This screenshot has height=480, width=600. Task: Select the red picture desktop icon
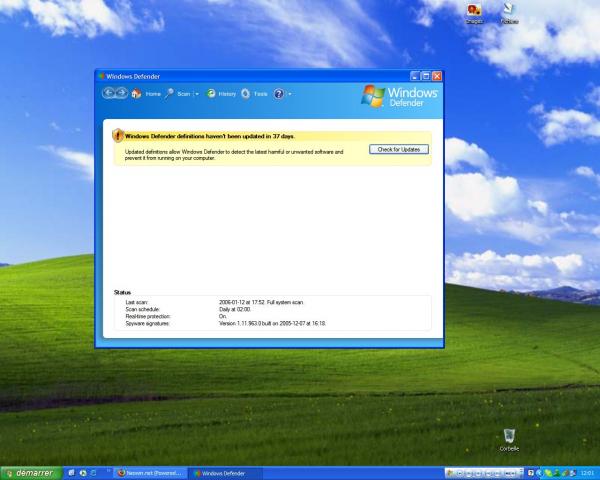coord(474,13)
